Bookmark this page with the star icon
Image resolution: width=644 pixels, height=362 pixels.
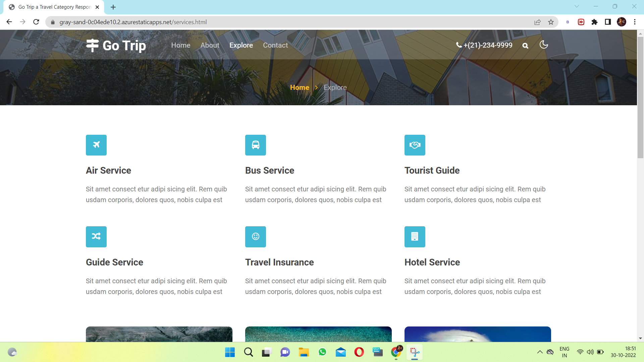pyautogui.click(x=551, y=22)
